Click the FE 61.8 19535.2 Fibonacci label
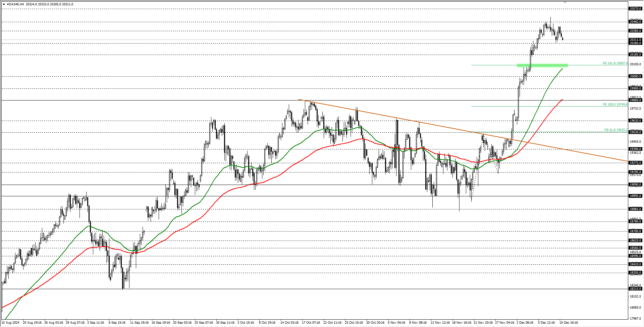The height and width of the screenshot is (327, 644). (616, 130)
